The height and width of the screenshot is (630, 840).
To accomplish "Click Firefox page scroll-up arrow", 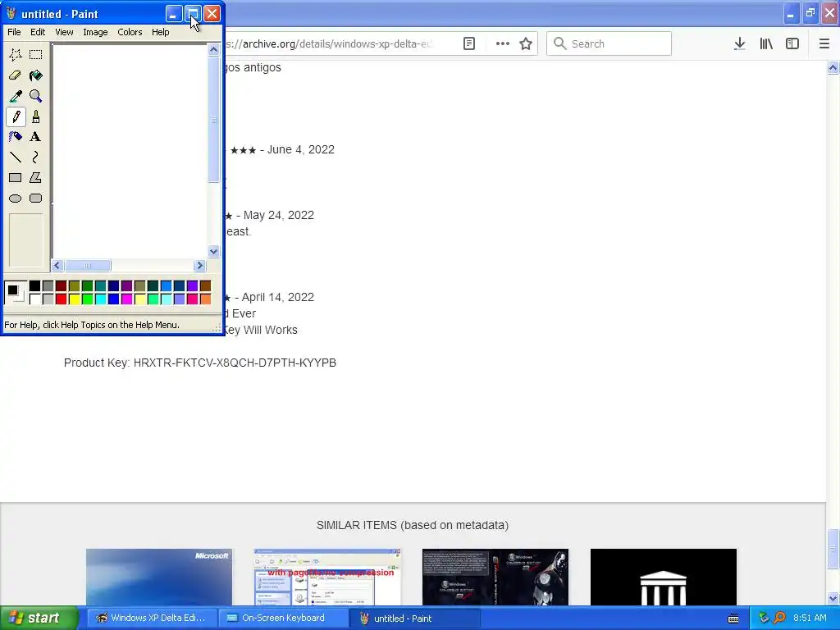I will 833,68.
